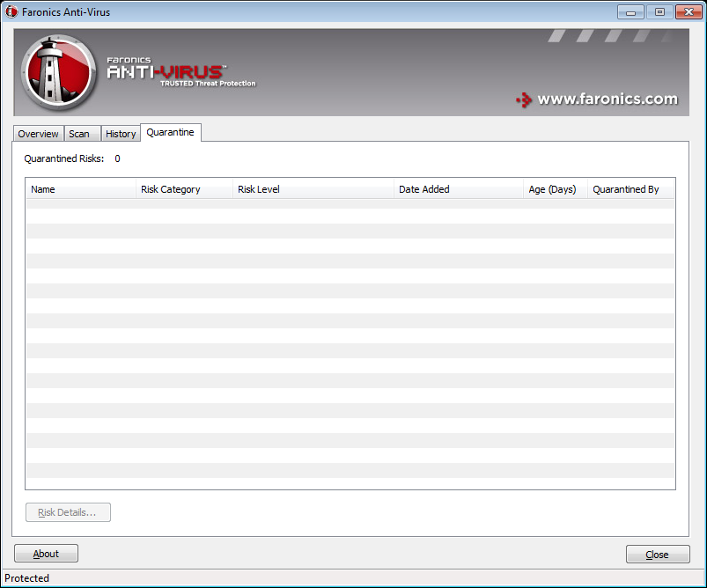Click the Close button at bottom right
707x588 pixels.
tap(657, 555)
